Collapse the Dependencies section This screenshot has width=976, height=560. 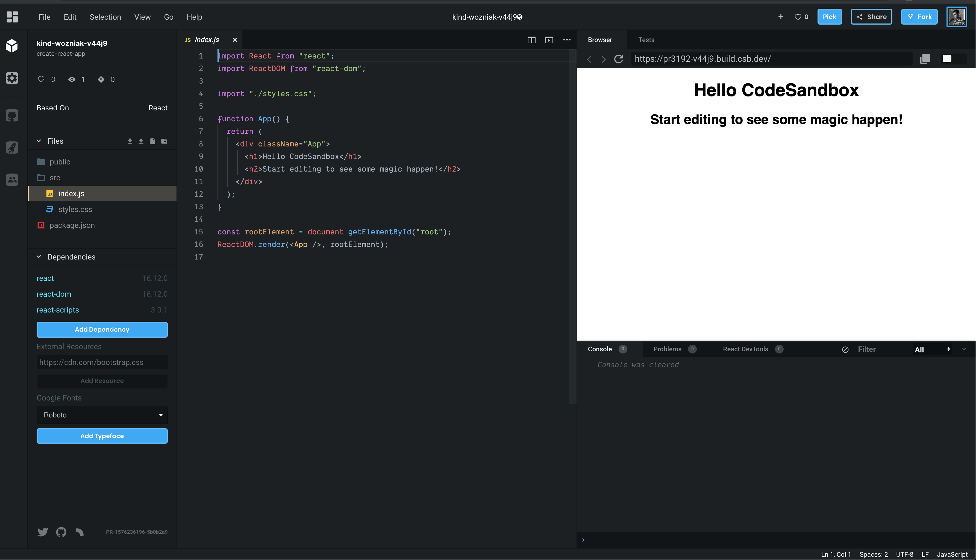(39, 257)
